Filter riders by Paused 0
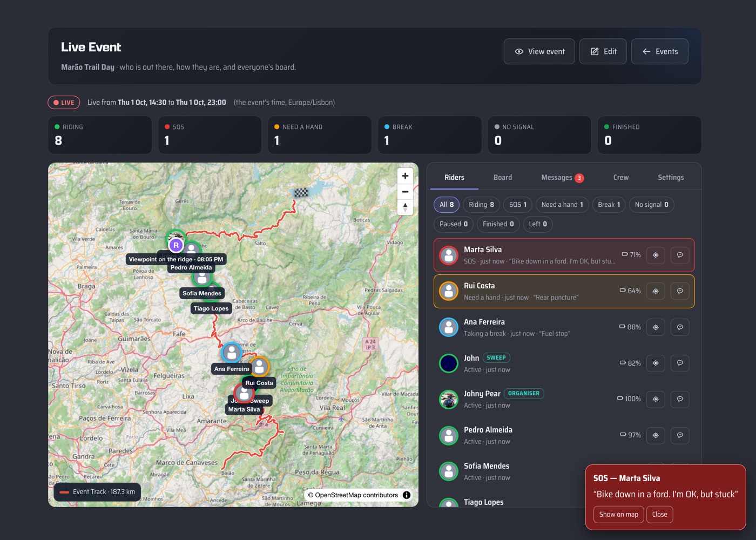Viewport: 756px width, 540px height. point(454,224)
